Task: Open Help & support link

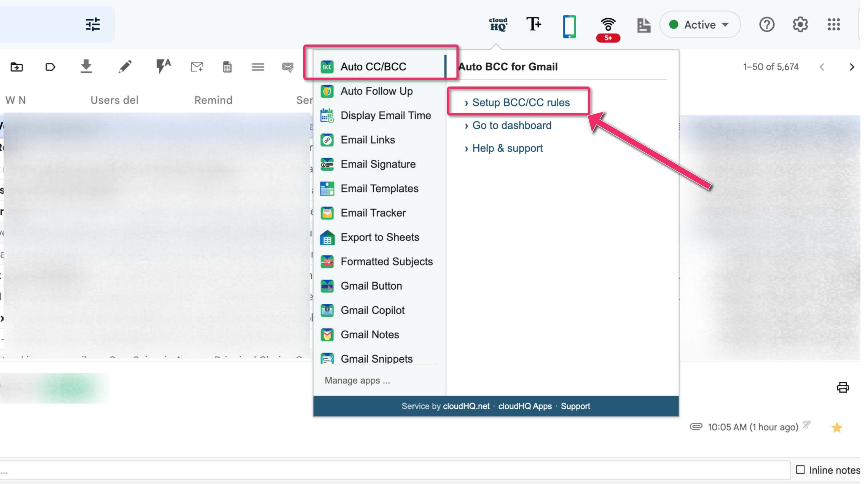Action: click(x=507, y=148)
